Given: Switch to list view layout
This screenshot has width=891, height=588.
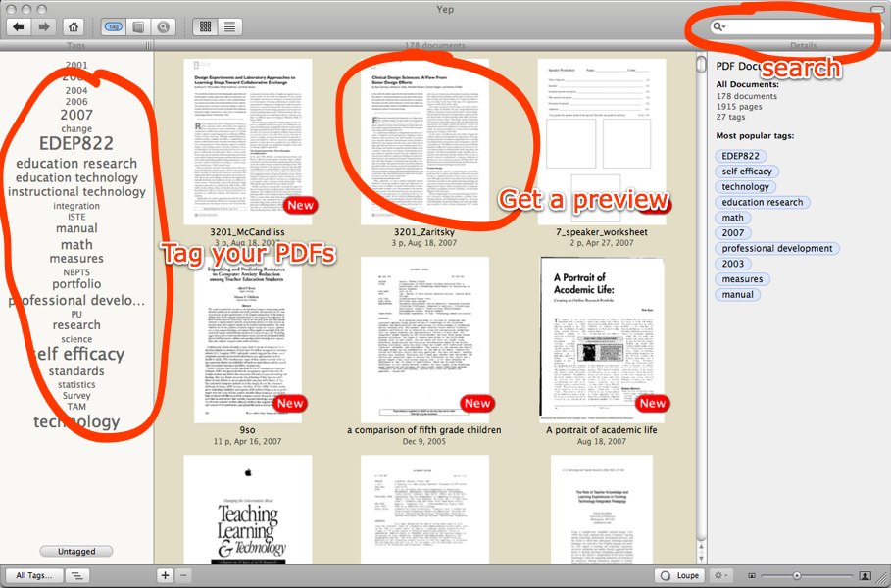Looking at the screenshot, I should (x=230, y=27).
